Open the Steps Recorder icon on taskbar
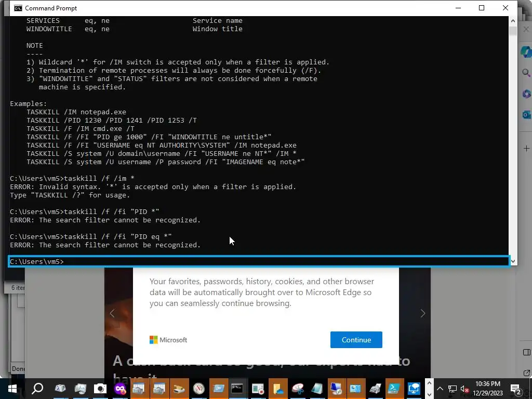The height and width of the screenshot is (399, 532). [258, 389]
